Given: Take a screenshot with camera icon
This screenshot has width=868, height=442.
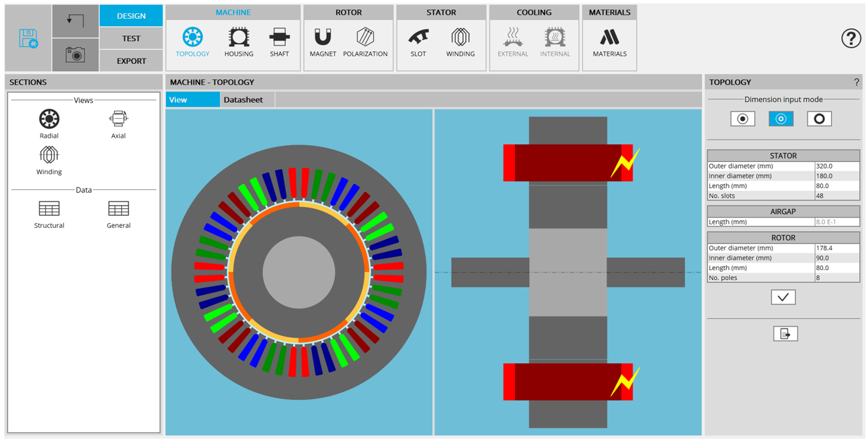Looking at the screenshot, I should pos(75,55).
